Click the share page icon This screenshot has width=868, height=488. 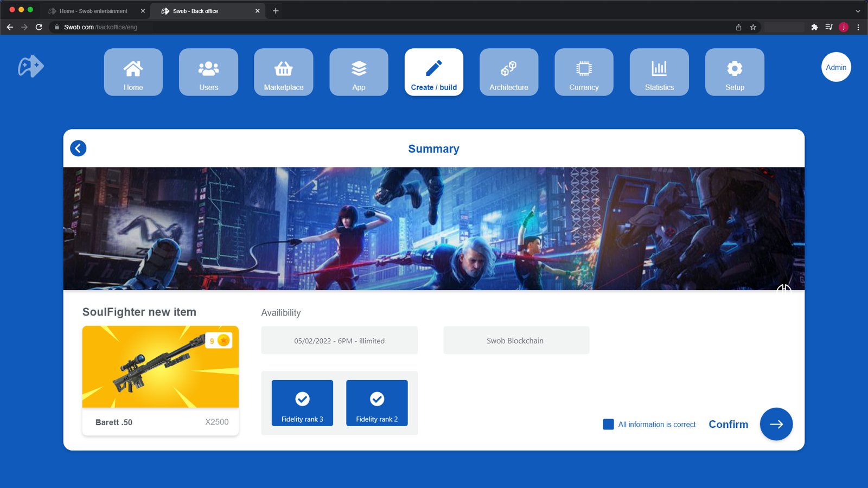[x=738, y=27]
